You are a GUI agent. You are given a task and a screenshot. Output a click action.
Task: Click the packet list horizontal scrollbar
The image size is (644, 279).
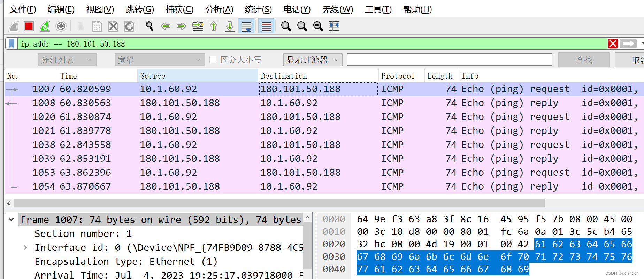279,203
